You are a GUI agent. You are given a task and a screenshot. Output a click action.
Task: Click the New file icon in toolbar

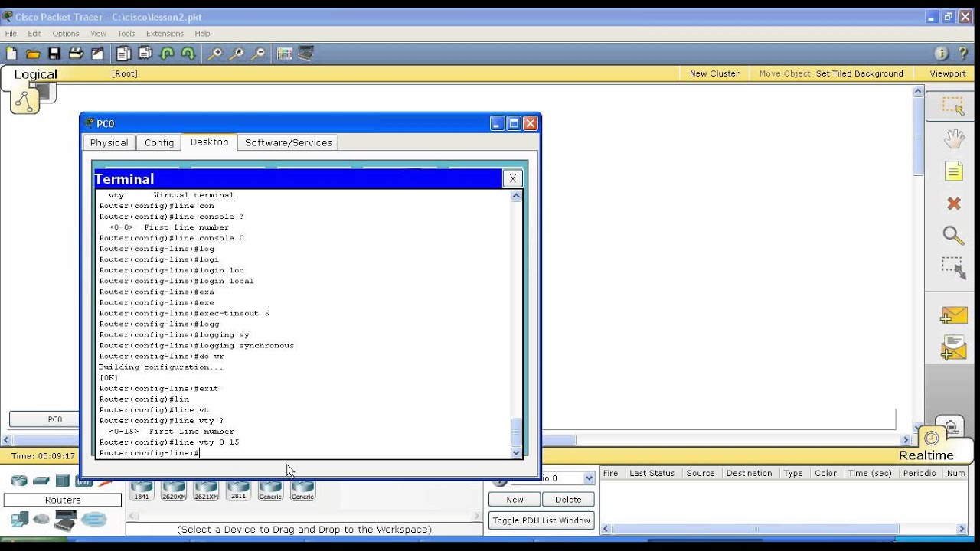click(11, 54)
